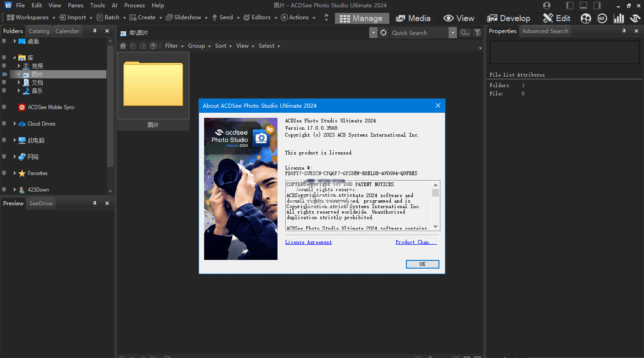Switch to Edit mode
The width and height of the screenshot is (644, 358).
coord(557,18)
